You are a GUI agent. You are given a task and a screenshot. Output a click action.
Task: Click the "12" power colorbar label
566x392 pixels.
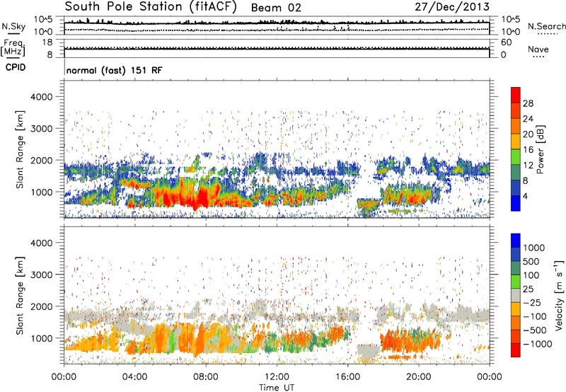(x=528, y=166)
